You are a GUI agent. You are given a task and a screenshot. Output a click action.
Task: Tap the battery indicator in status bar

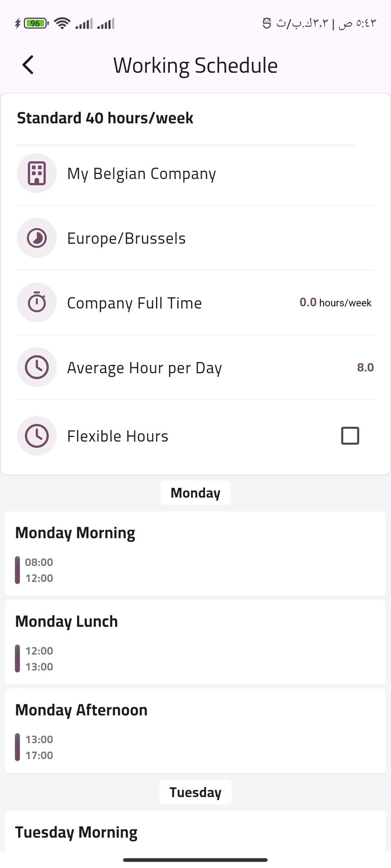[36, 23]
